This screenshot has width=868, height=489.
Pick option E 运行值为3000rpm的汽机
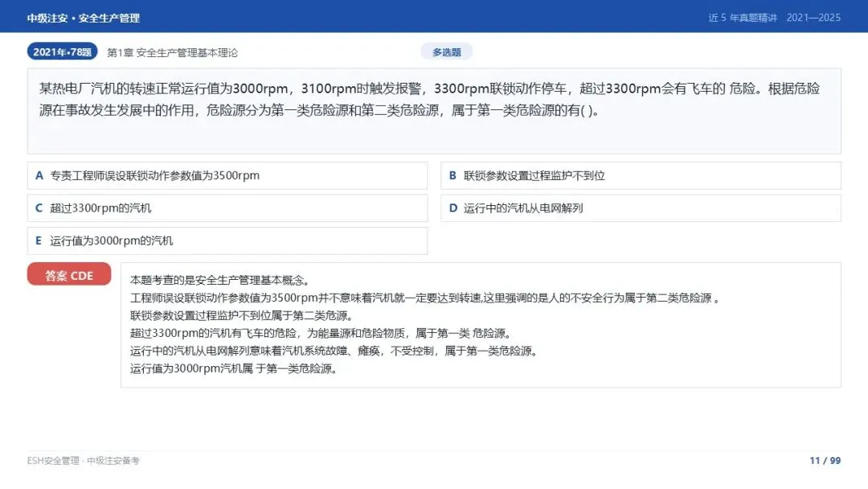[227, 241]
